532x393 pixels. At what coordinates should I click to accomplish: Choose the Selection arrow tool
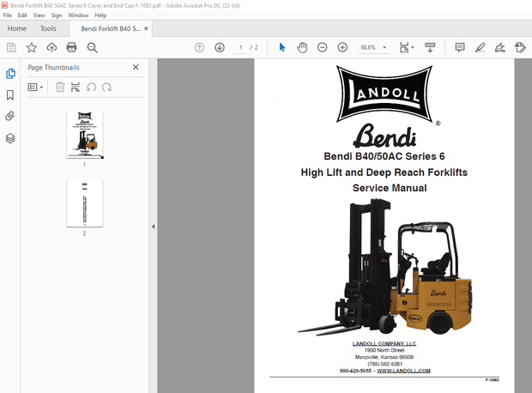pyautogui.click(x=282, y=47)
